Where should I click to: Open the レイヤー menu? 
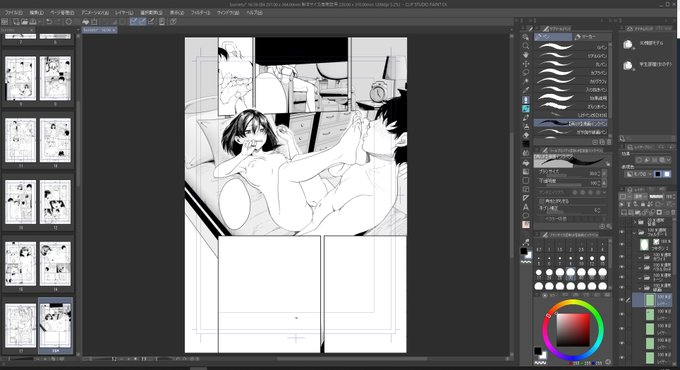[124, 13]
